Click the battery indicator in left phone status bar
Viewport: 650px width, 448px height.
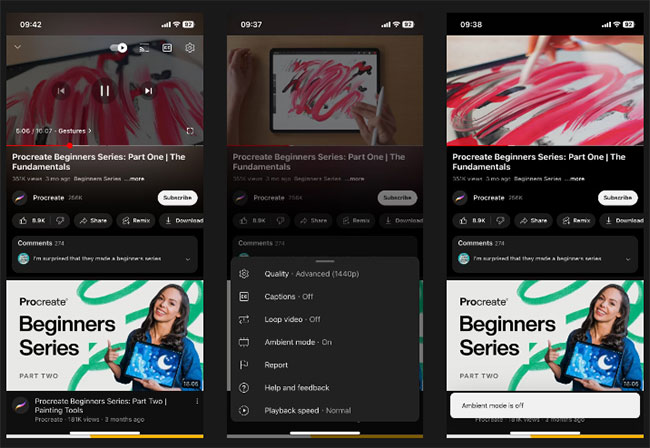pos(189,24)
